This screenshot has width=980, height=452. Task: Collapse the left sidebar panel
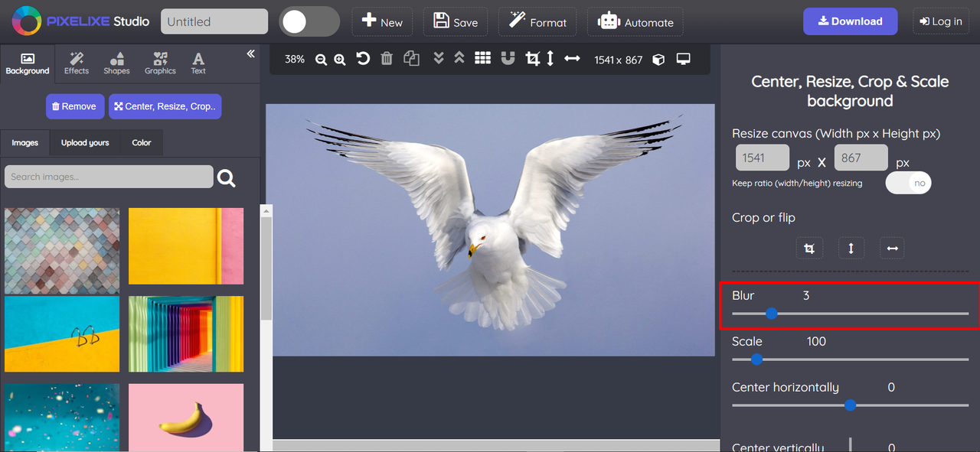[x=250, y=54]
